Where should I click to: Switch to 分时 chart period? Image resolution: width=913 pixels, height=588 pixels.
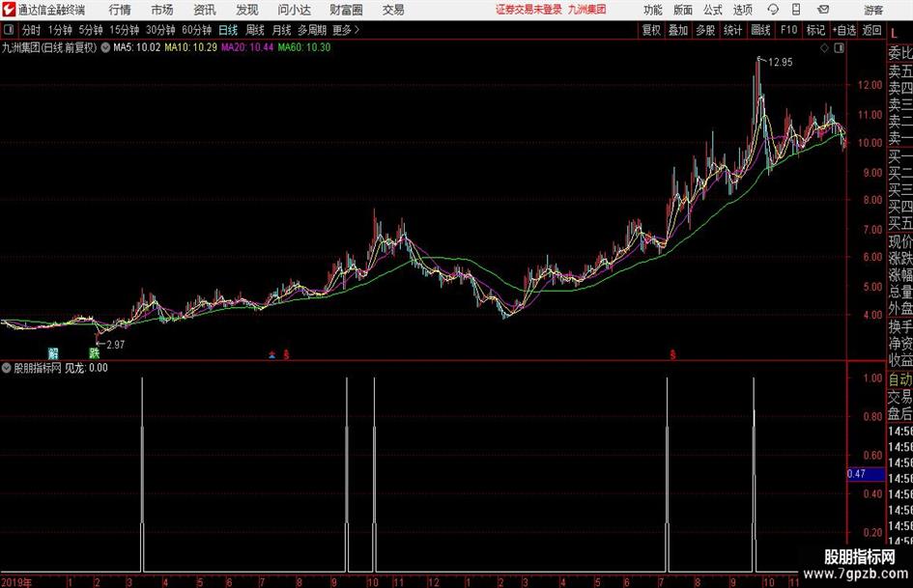pyautogui.click(x=31, y=30)
